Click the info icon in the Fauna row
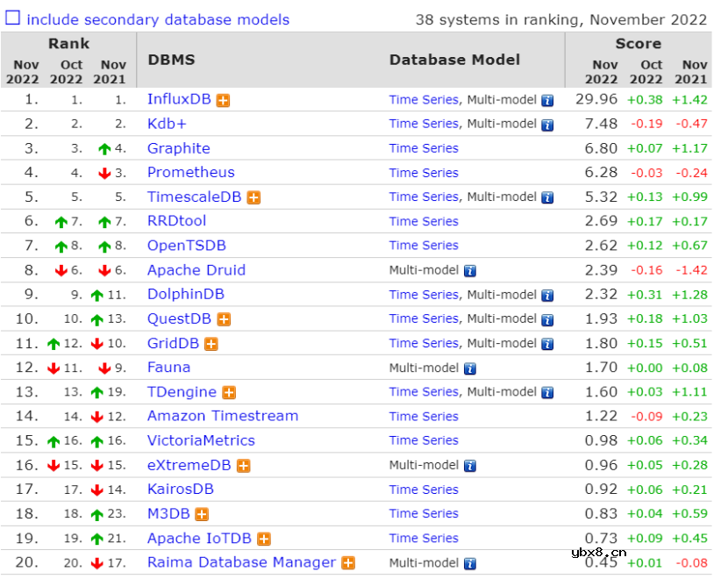 pos(470,368)
